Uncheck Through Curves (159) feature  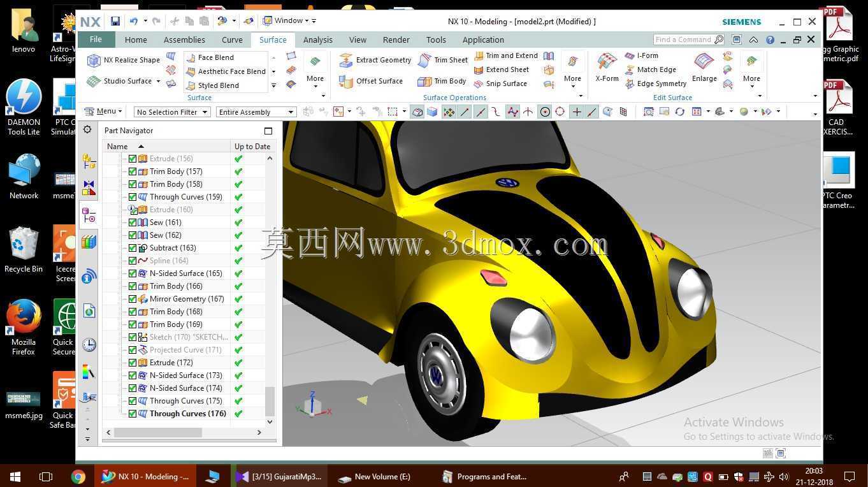[133, 197]
